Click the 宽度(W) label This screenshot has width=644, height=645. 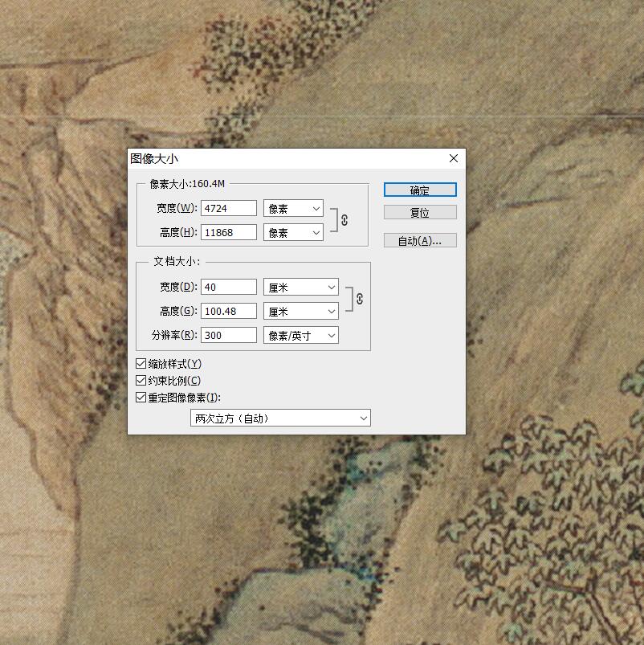pyautogui.click(x=177, y=208)
